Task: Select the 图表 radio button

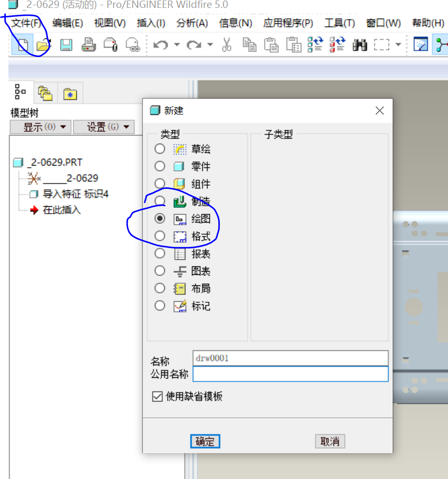Action: [x=160, y=271]
